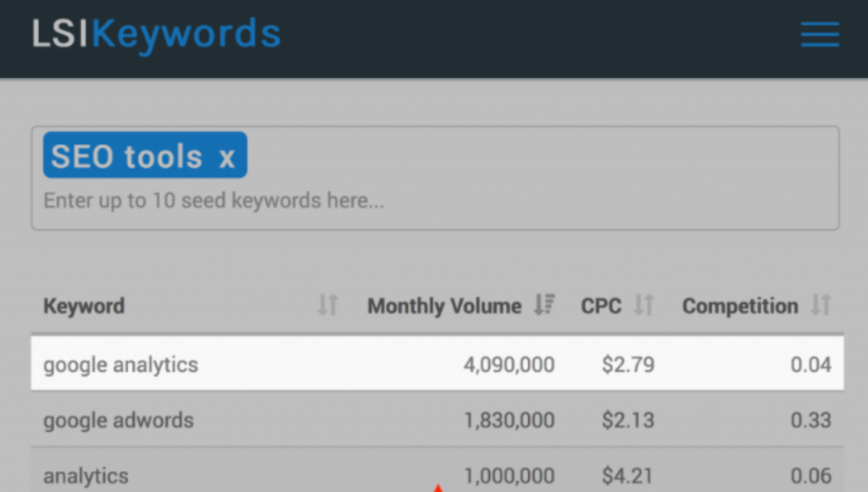The image size is (868, 492).
Task: Remove the SEO tools keyword tag
Action: point(227,158)
